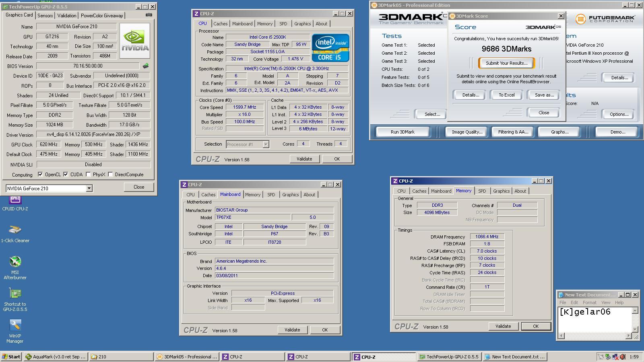Click the taskbar clock showing 1:59

point(634,357)
